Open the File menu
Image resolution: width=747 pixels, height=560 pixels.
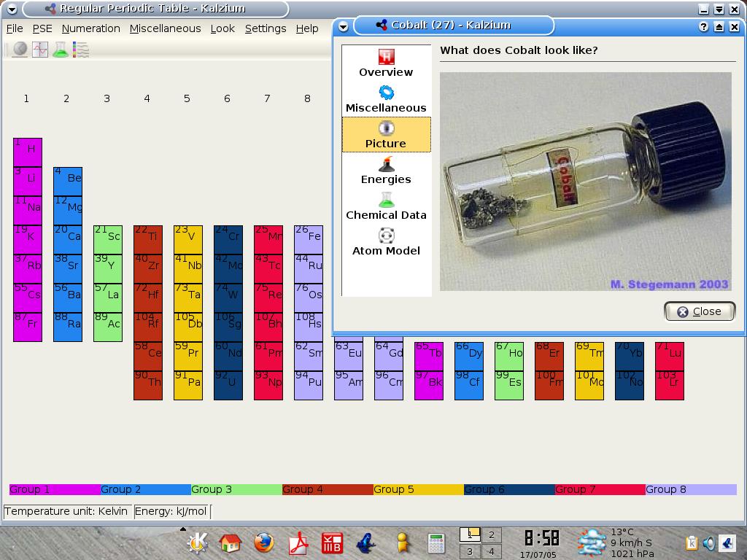click(15, 28)
